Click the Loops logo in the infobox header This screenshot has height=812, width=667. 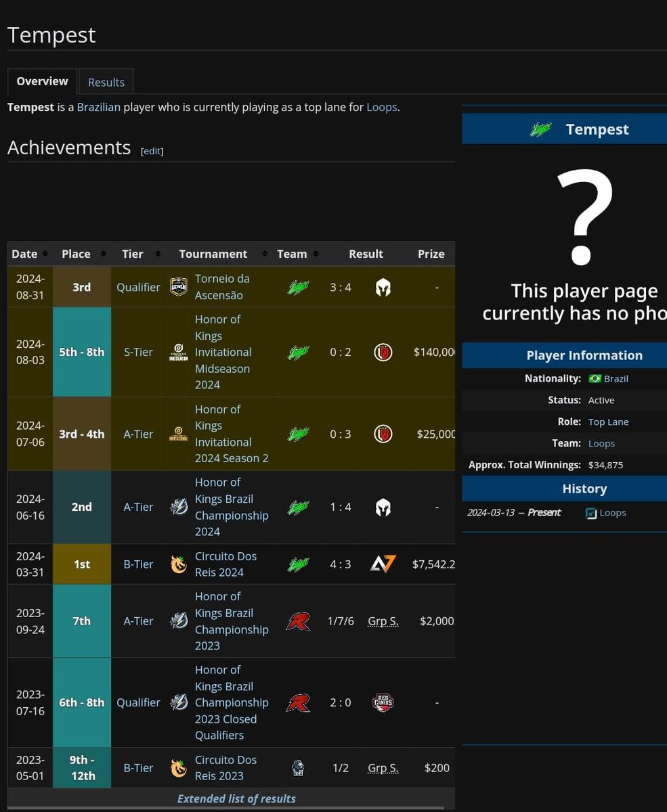[x=541, y=129]
